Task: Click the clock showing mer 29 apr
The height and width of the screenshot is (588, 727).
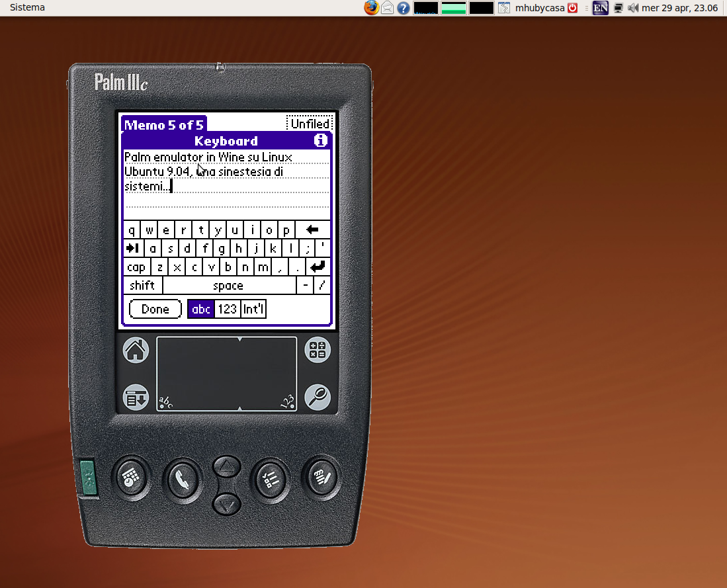Action: (x=680, y=8)
